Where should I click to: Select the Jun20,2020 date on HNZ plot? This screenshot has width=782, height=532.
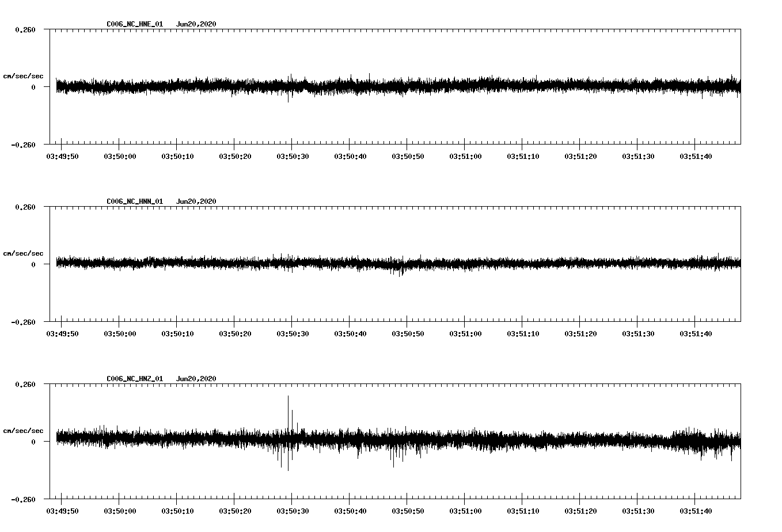coord(196,379)
